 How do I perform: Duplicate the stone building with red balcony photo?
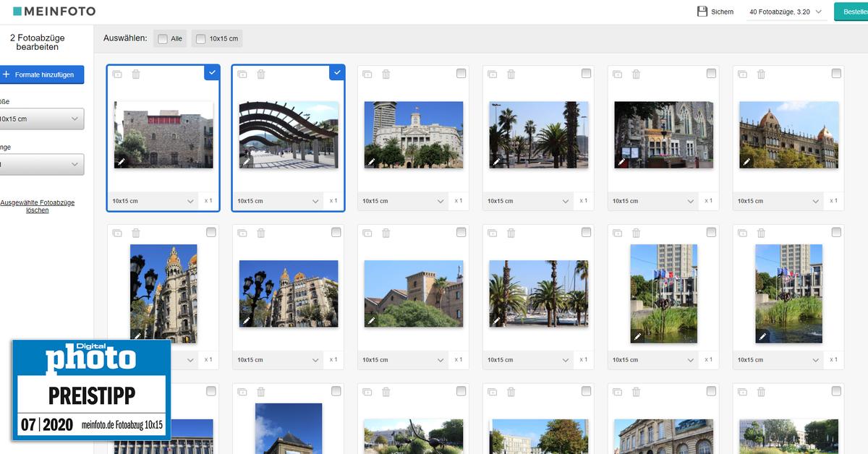pyautogui.click(x=117, y=74)
